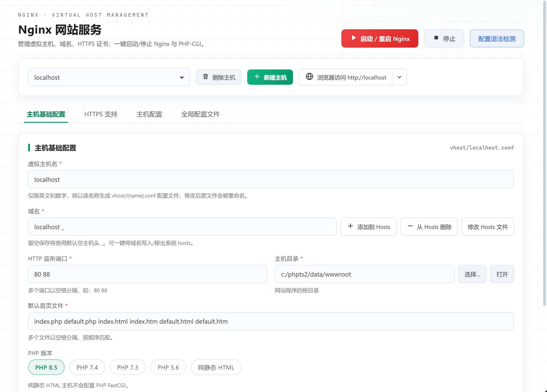This screenshot has height=392, width=547.
Task: Go to the 主机配置 tab
Action: [x=149, y=114]
